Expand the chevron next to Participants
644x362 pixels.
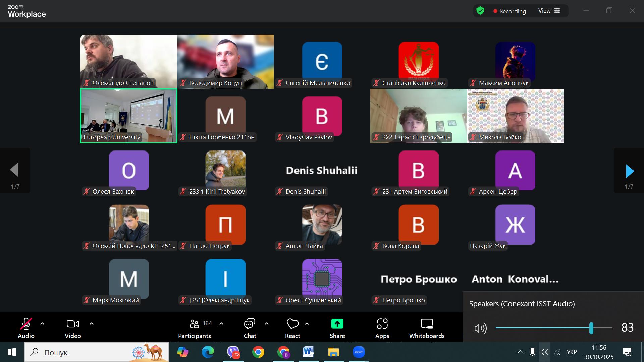point(221,324)
